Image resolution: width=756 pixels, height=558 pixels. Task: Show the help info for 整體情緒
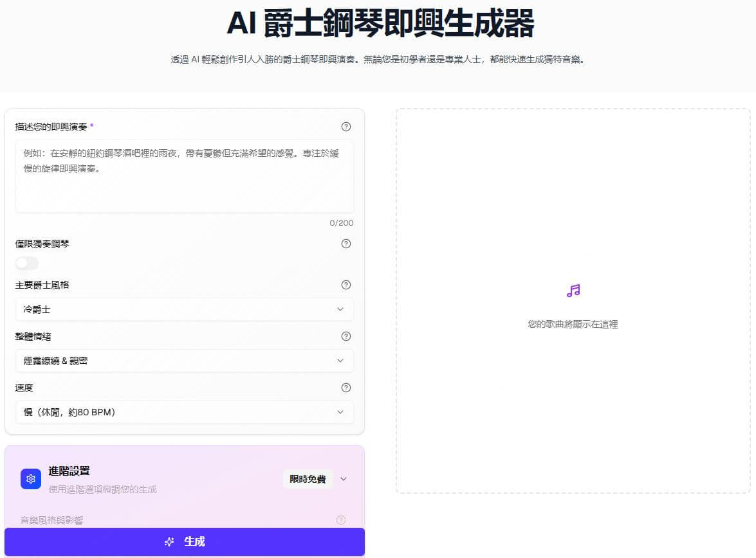point(346,336)
